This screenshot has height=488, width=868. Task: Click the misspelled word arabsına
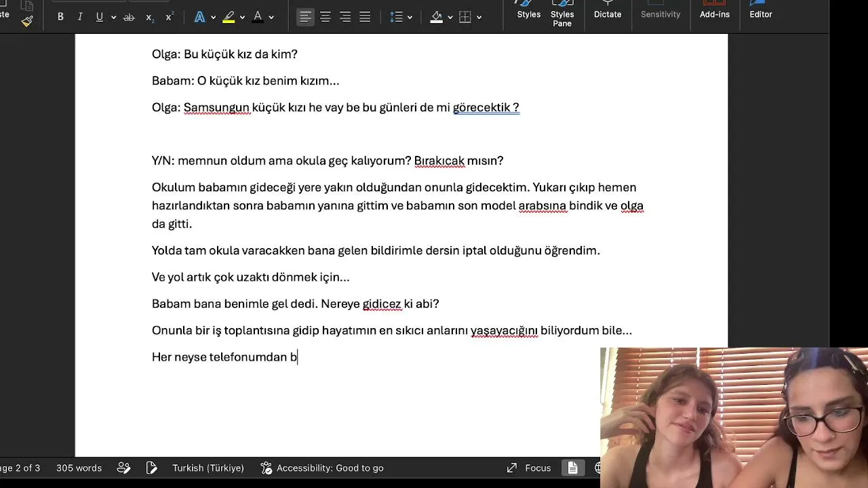coord(542,205)
